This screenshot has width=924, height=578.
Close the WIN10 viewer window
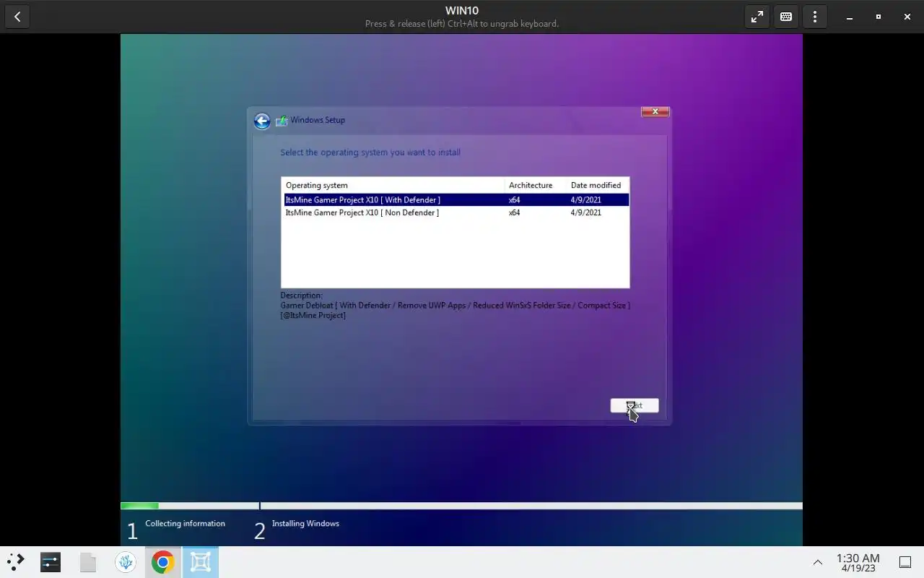[x=907, y=17]
